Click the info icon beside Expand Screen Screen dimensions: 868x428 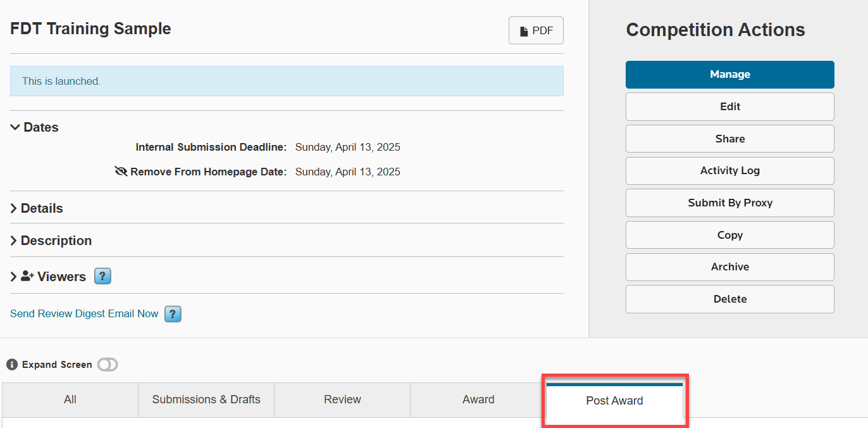tap(11, 365)
